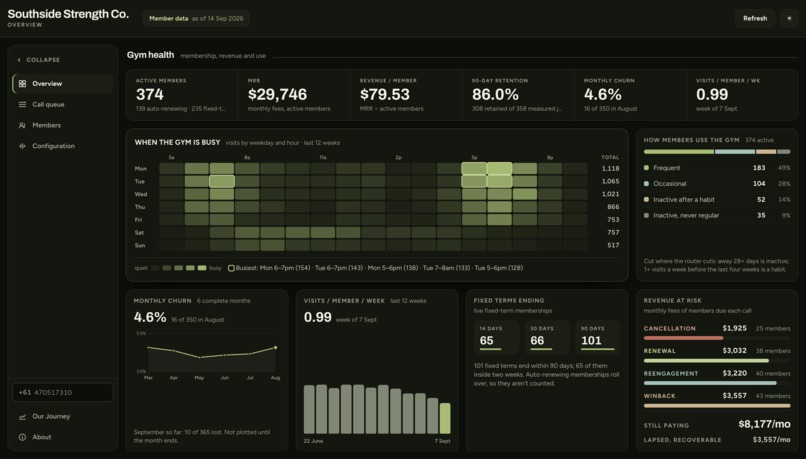Click the About info icon
806x459 pixels.
click(22, 437)
